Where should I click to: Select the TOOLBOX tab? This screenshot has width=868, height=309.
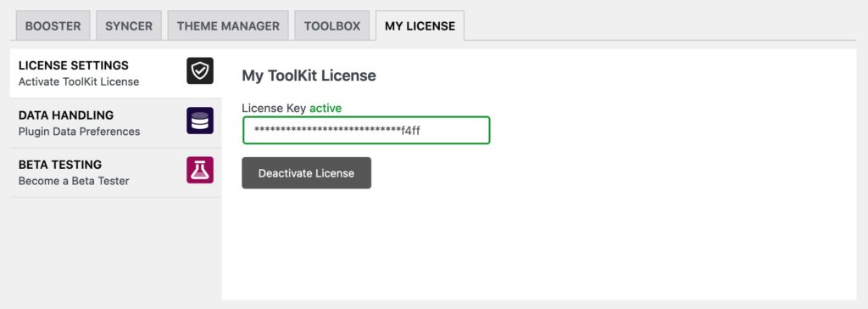332,25
